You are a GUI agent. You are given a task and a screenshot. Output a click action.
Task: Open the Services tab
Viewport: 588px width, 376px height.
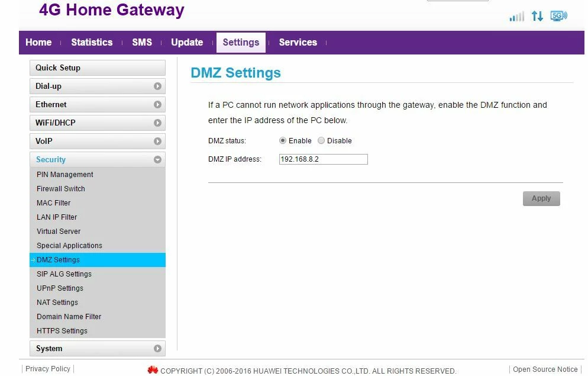tap(298, 43)
